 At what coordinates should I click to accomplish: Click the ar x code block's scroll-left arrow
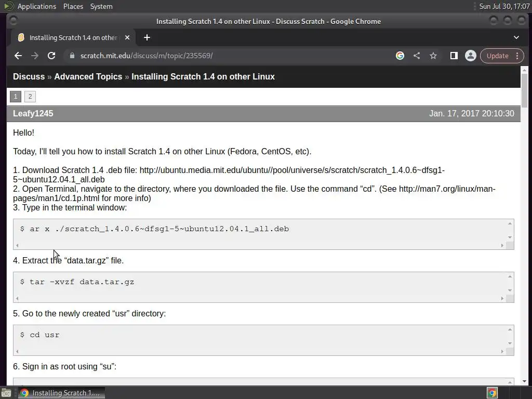click(x=17, y=245)
